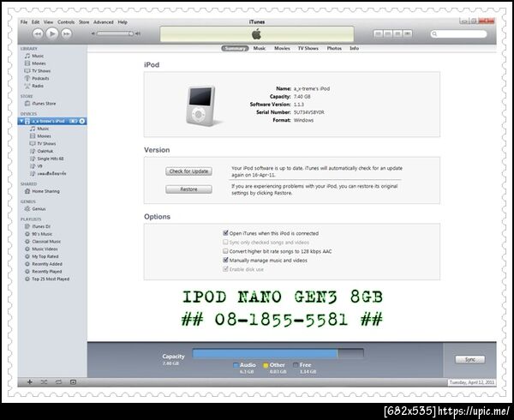Show or hide the artwork viewer button
The height and width of the screenshot is (420, 514).
tap(73, 382)
